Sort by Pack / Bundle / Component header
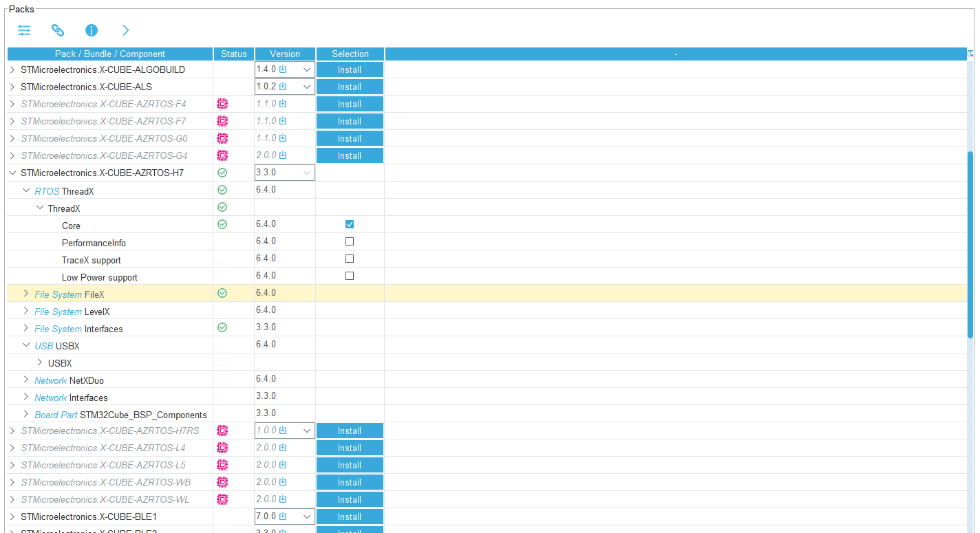 coord(110,54)
